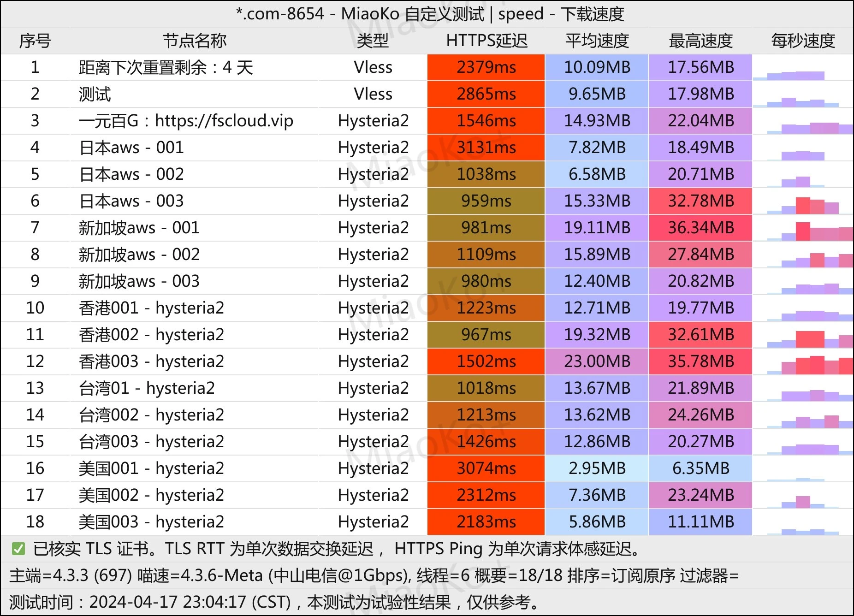Select node 日本aws - 002

coord(131,174)
